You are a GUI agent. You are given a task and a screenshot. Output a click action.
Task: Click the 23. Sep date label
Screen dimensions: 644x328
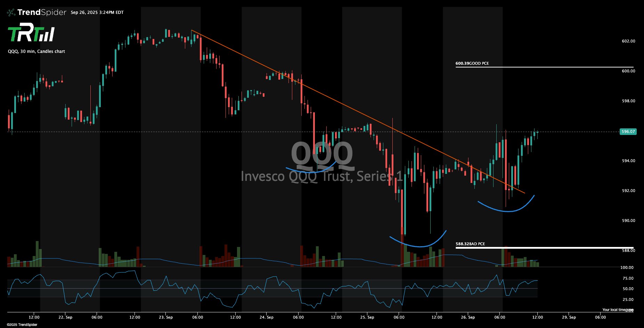(166, 317)
